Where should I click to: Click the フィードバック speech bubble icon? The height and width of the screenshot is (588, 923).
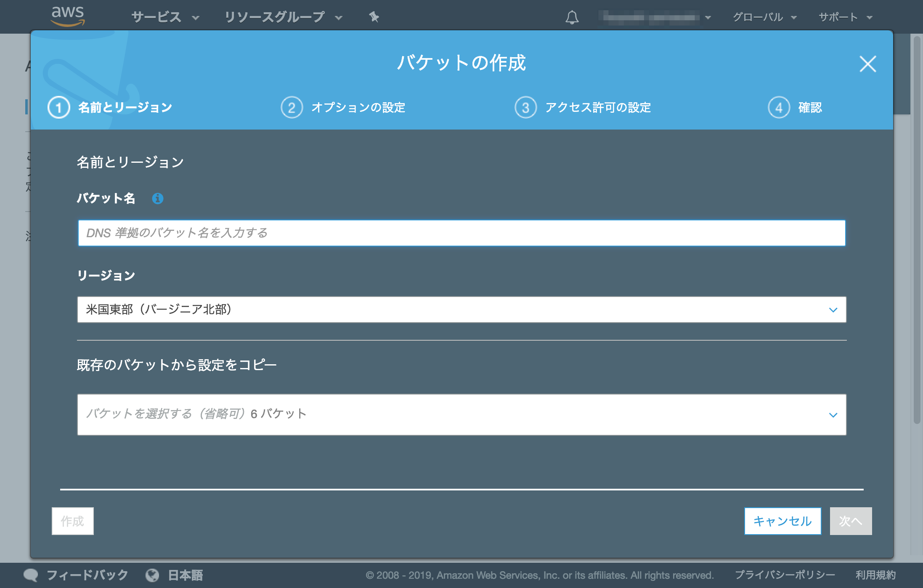pos(31,575)
